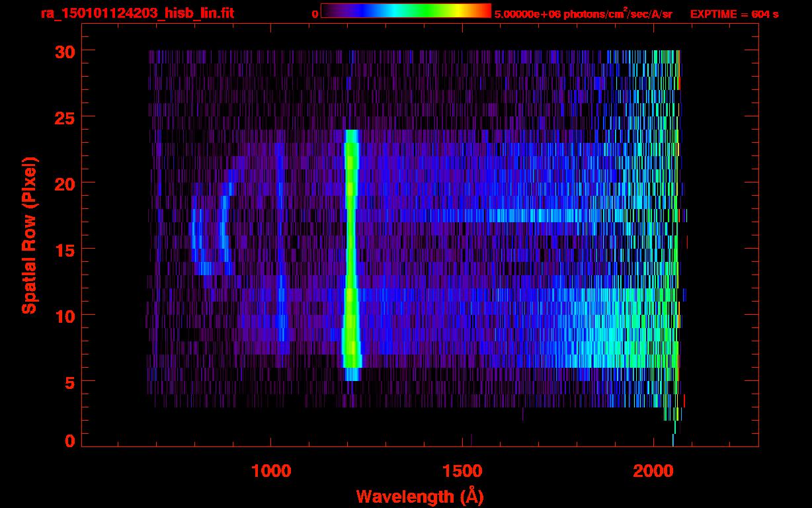Click the 1500 tick label on wavelength axis
Image resolution: width=812 pixels, height=508 pixels.
pyautogui.click(x=462, y=471)
